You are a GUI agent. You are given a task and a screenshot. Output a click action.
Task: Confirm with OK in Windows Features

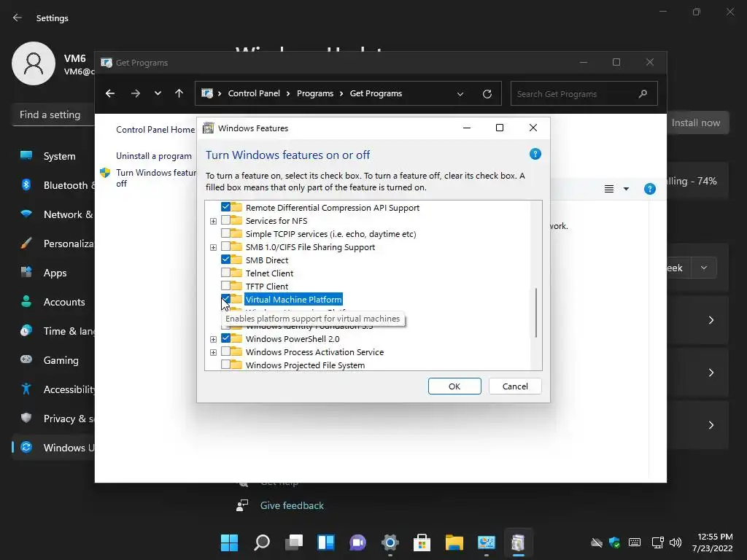(x=454, y=386)
